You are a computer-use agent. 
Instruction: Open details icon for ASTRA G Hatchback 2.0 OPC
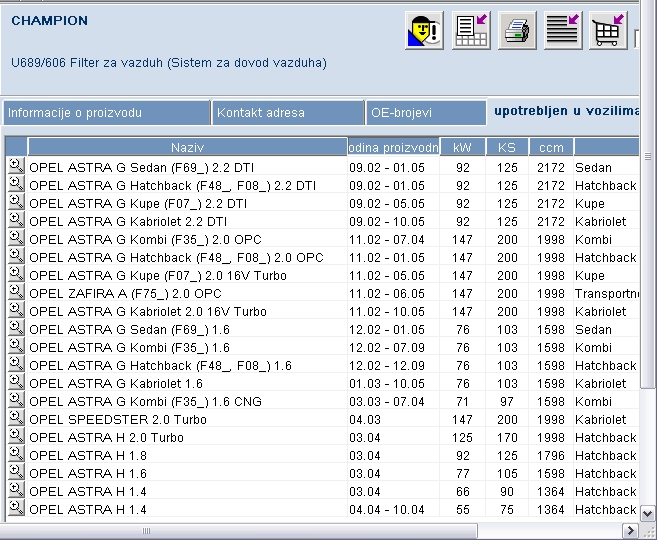click(x=16, y=256)
